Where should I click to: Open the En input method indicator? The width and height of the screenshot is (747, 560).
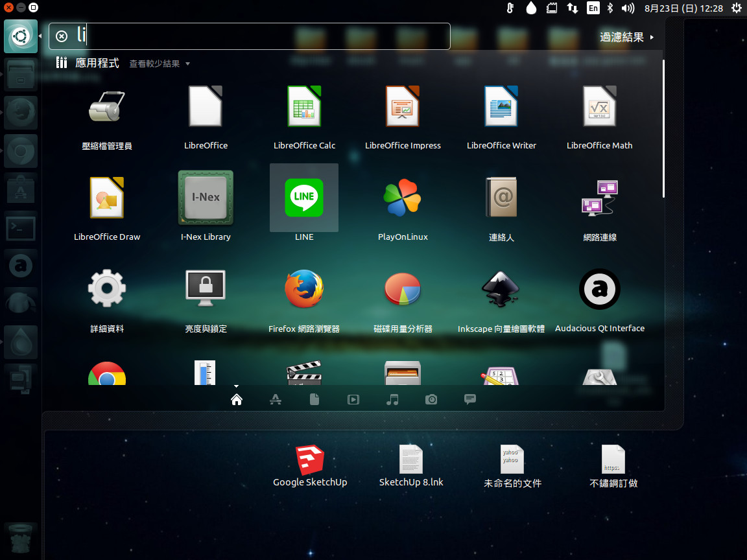tap(593, 8)
